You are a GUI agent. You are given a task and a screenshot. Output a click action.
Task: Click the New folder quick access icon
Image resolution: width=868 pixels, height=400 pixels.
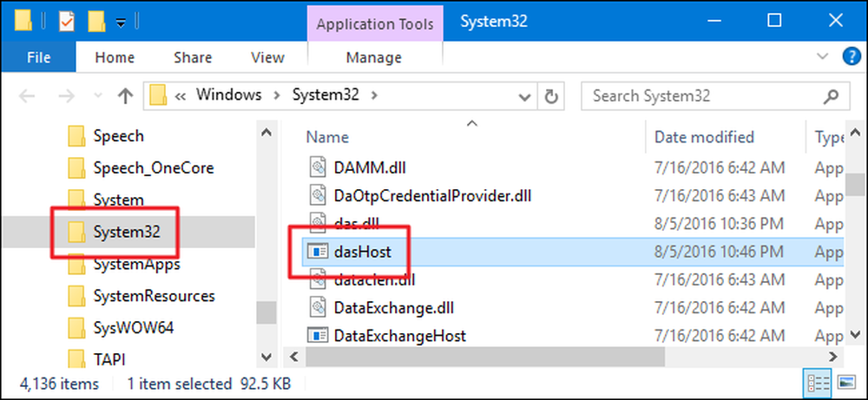tap(96, 22)
